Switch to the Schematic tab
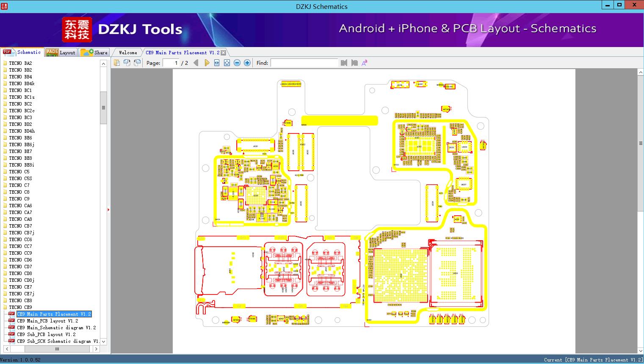 [x=22, y=52]
